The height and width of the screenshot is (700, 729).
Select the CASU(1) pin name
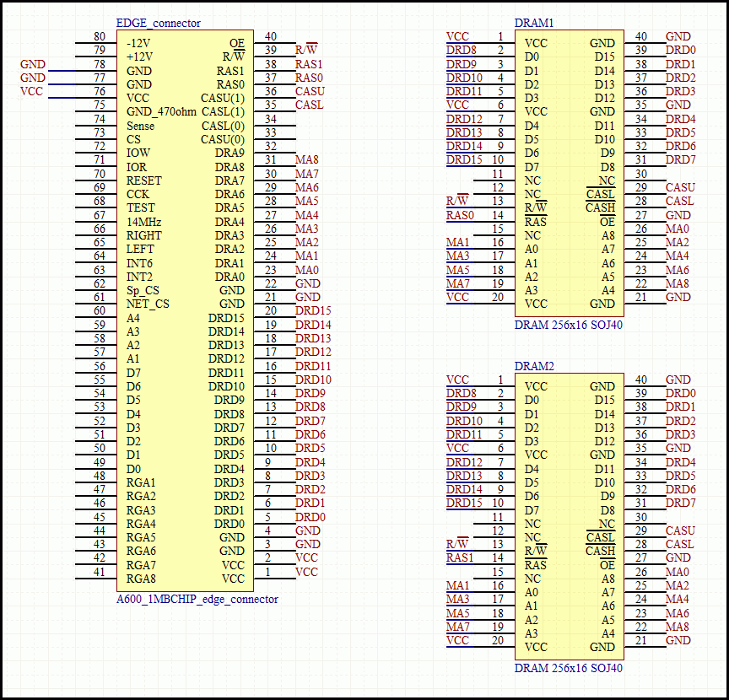point(223,99)
